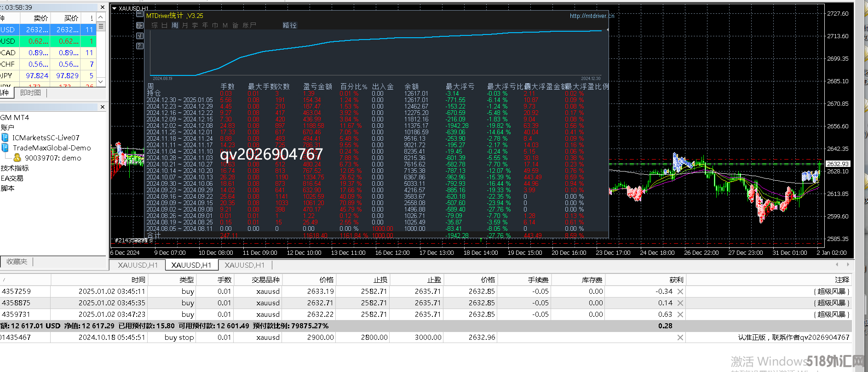This screenshot has width=868, height=372.
Task: Open the XAUUSD,H1 chart dropdown triangle
Action: (115, 8)
